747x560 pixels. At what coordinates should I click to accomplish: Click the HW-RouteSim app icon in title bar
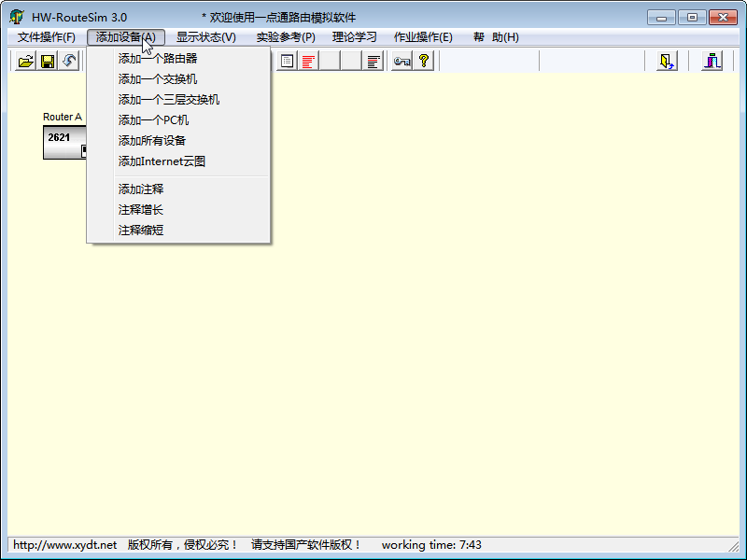17,17
